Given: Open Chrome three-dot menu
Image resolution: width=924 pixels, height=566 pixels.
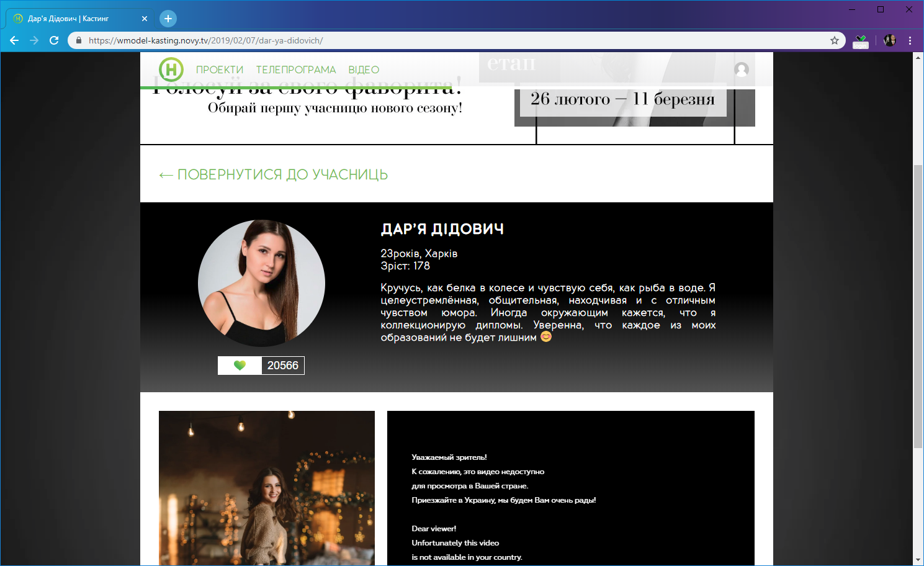Looking at the screenshot, I should [x=910, y=40].
